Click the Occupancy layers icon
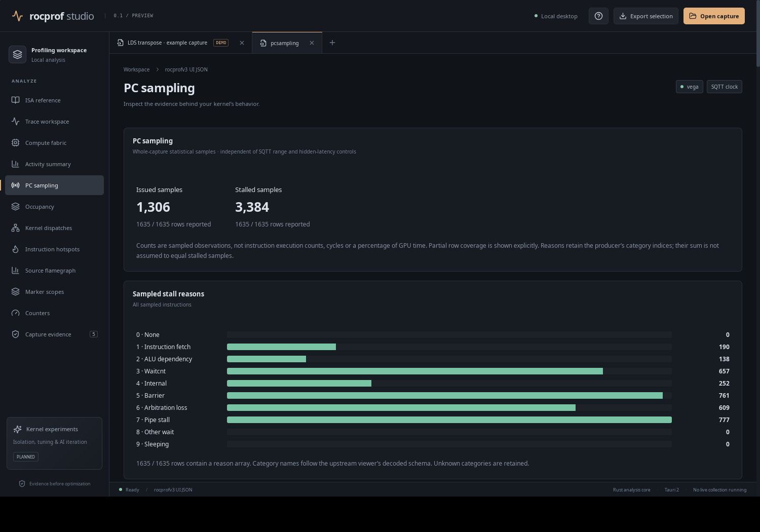The height and width of the screenshot is (532, 760). pyautogui.click(x=16, y=207)
